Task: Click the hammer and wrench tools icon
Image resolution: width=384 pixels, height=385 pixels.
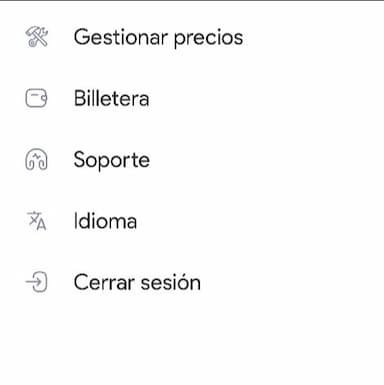Action: (x=37, y=37)
